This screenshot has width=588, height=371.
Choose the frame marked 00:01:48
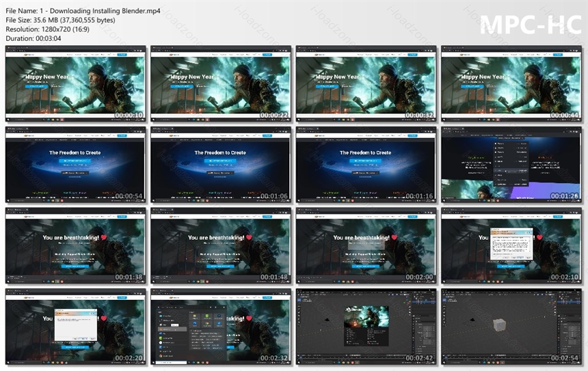click(x=221, y=245)
